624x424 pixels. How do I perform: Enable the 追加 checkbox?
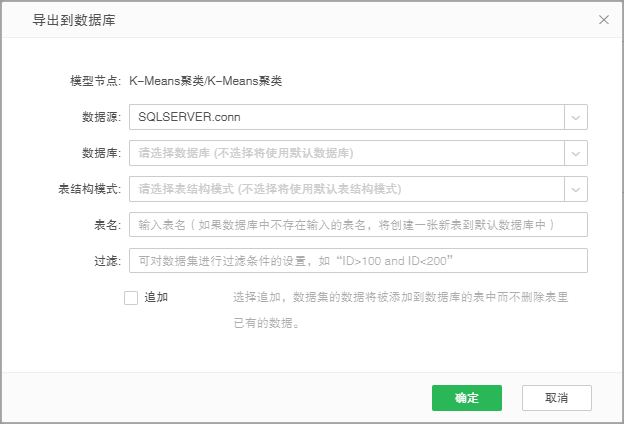pos(131,297)
